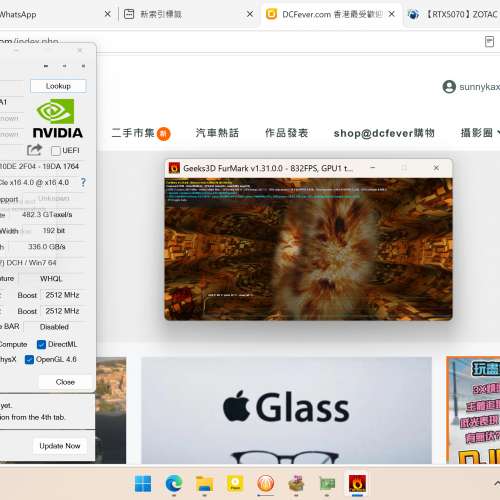Open the sunnykax user profile icon
This screenshot has height=500, width=500.
(x=449, y=87)
